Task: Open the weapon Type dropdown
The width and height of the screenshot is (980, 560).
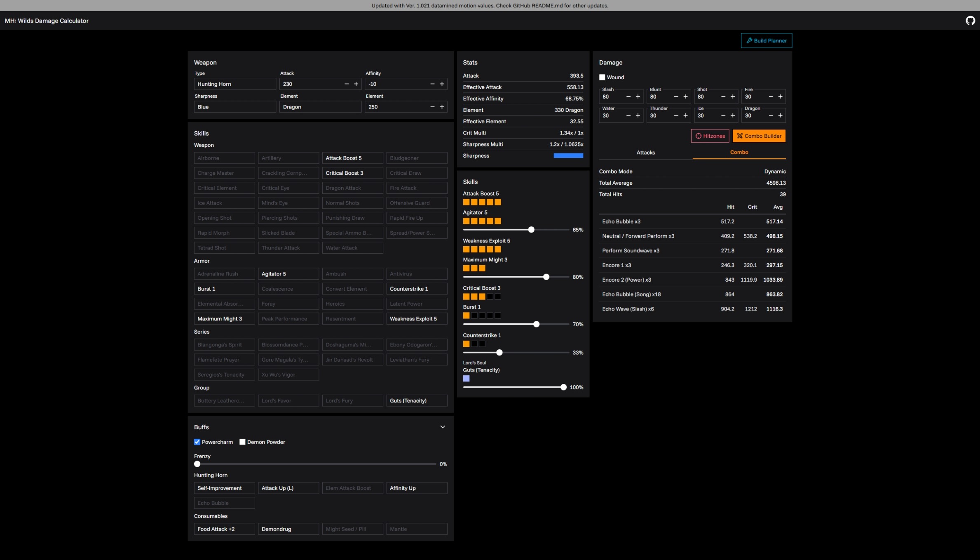Action: (x=235, y=84)
